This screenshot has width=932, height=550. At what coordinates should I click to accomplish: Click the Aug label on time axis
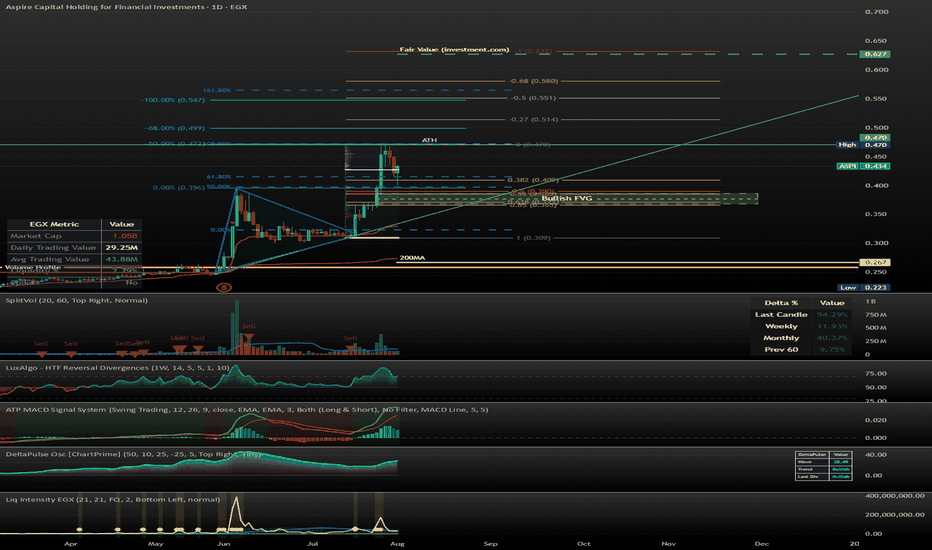click(x=397, y=543)
